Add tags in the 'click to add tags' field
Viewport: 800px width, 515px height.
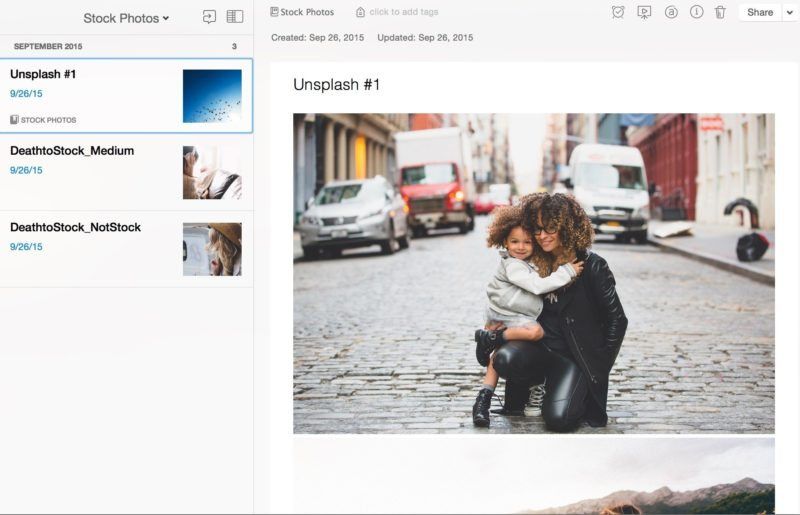[404, 12]
